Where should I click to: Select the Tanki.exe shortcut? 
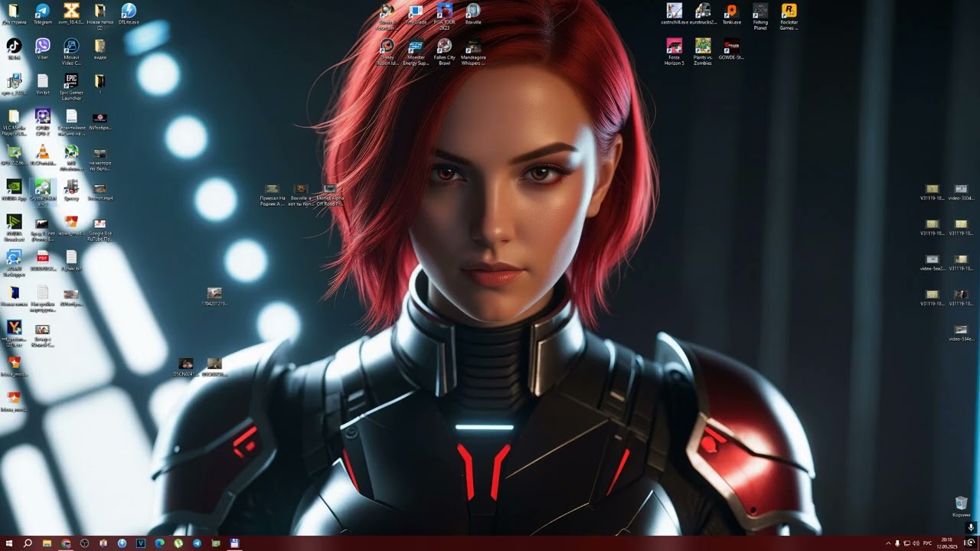[731, 14]
